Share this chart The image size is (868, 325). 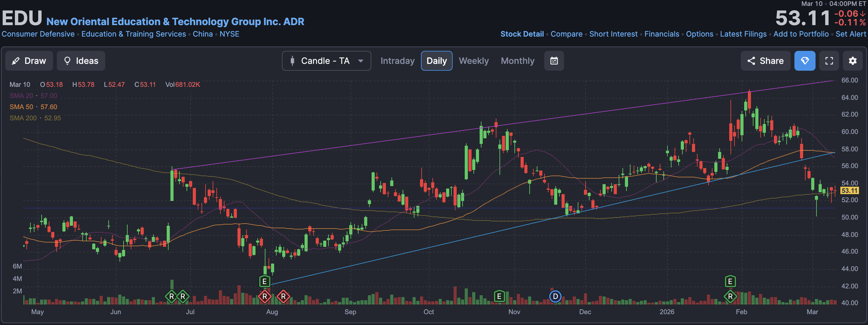[765, 61]
